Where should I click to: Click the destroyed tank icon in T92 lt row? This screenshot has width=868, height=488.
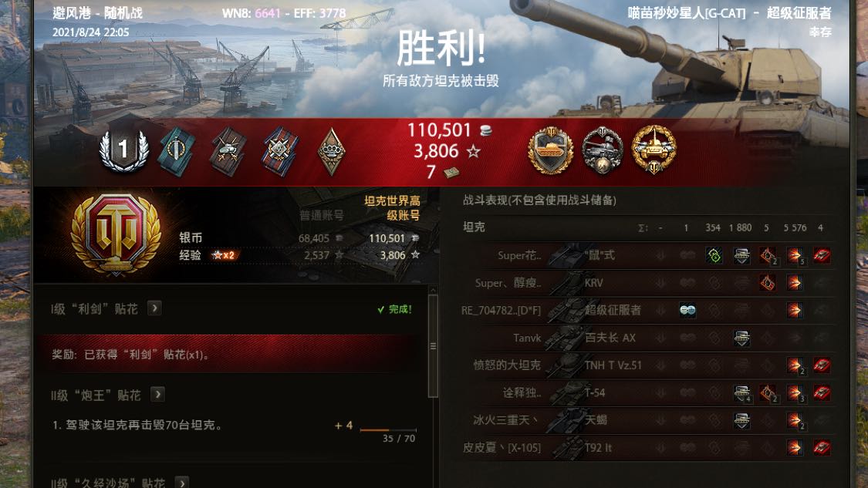coord(822,447)
